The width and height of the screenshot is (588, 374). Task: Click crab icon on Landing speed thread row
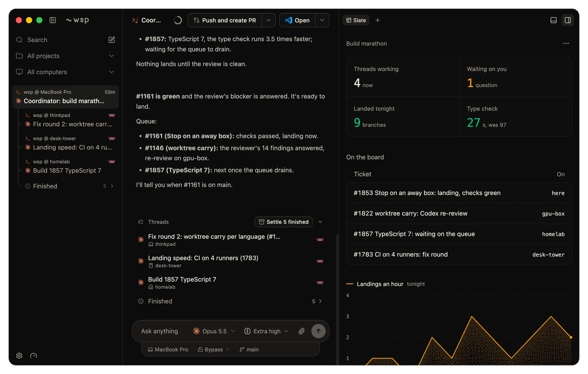tap(320, 261)
